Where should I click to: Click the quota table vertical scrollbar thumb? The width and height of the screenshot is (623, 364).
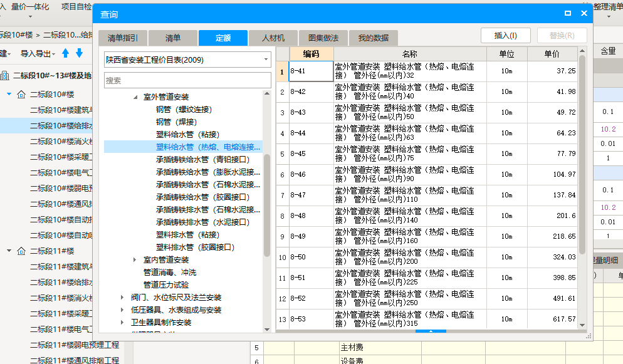coord(582,155)
